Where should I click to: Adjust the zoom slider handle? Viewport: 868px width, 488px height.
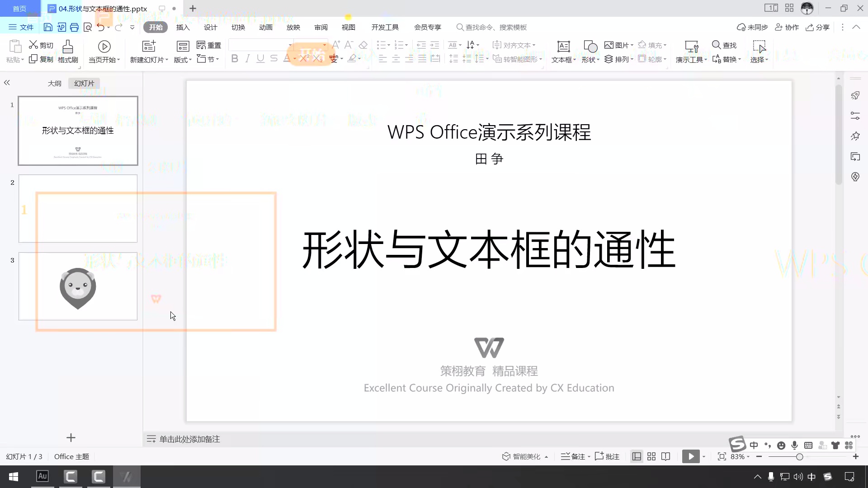tap(799, 457)
